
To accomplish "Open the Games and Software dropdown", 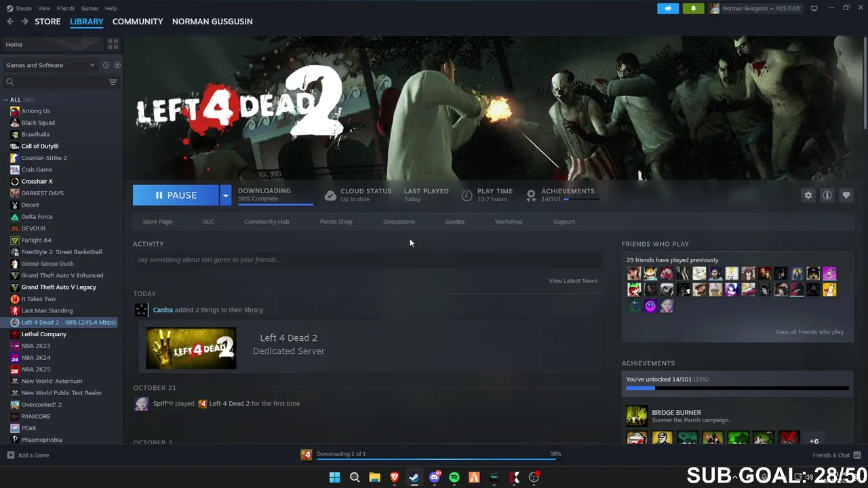I will click(x=50, y=65).
